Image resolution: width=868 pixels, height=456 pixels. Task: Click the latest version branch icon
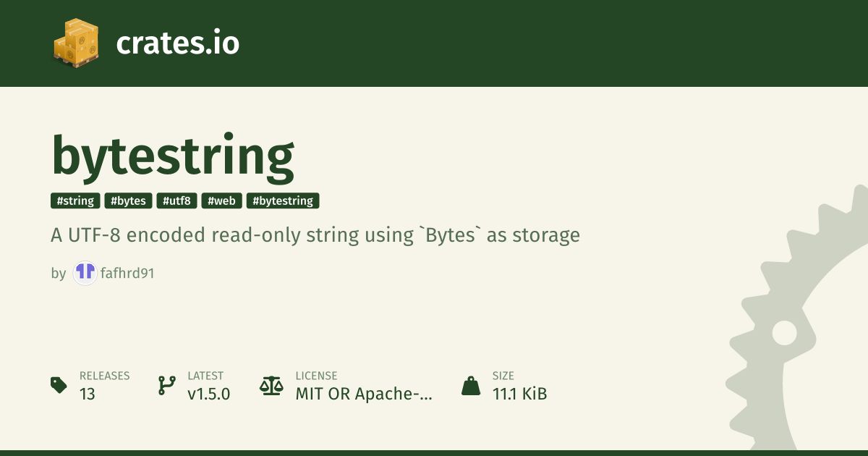point(166,385)
